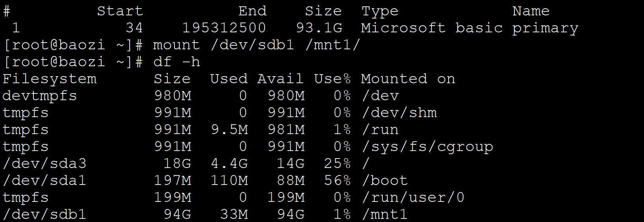Click the mount /dev/sdb1 command text
The image size is (644, 222).
[x=256, y=45]
